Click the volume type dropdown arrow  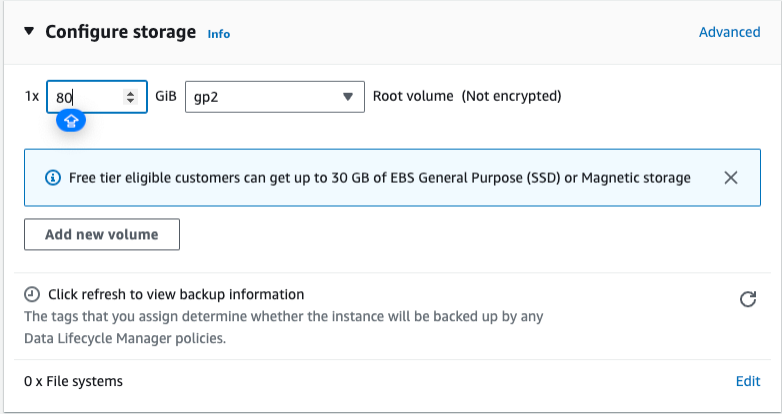347,97
